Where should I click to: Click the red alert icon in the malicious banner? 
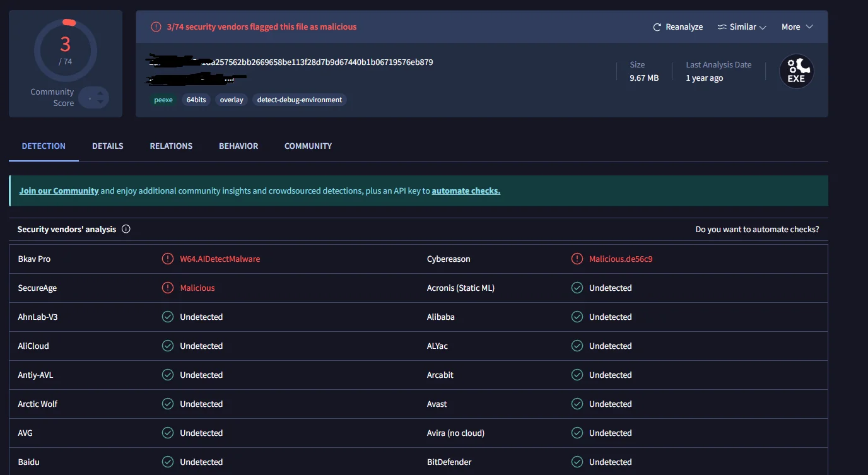point(156,27)
